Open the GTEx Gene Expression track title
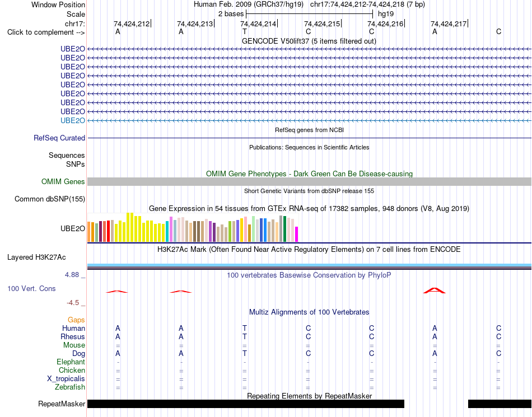The height and width of the screenshot is (417, 532). (309, 208)
